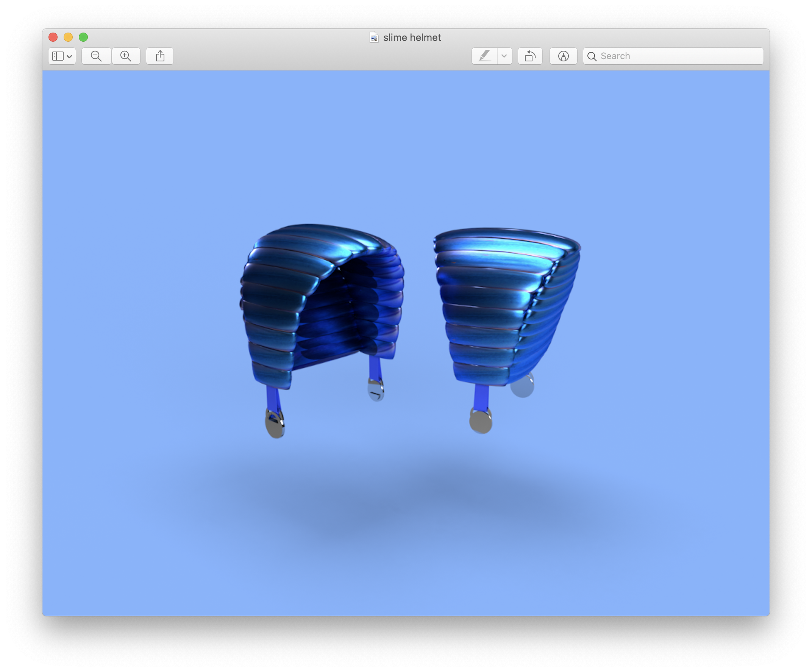812x672 pixels.
Task: Close the slime helmet window
Action: 53,37
